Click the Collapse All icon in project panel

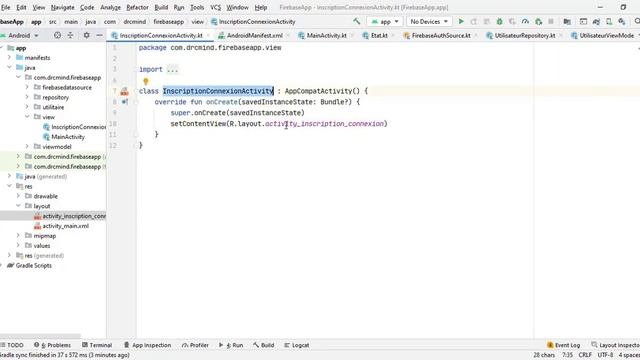point(70,36)
